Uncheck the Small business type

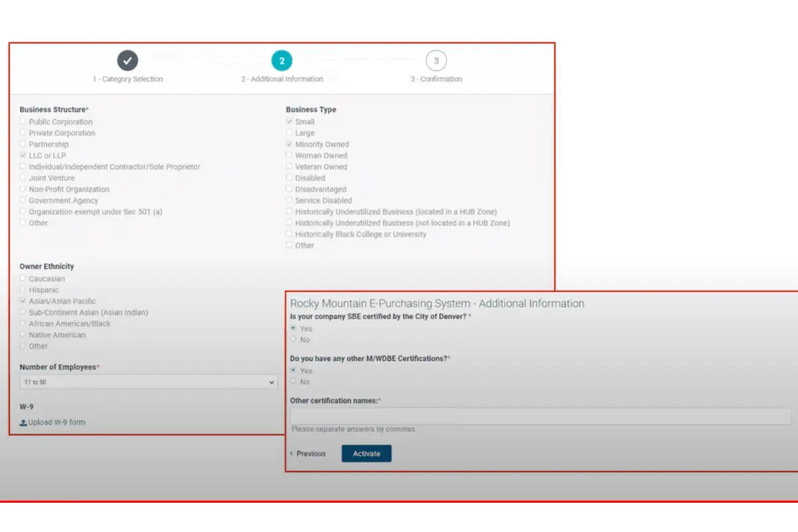pos(289,122)
